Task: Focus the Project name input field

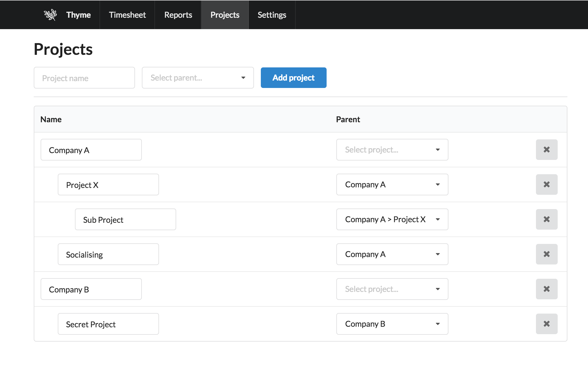Action: click(x=84, y=78)
